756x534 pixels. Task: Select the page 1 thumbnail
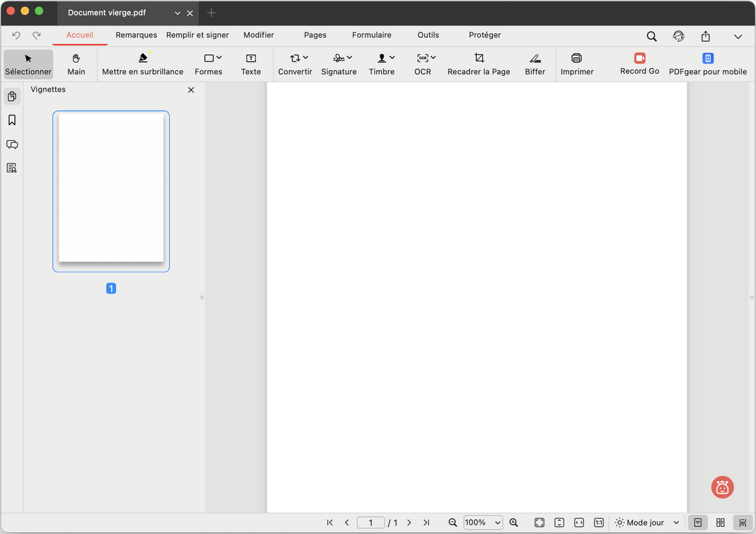(111, 188)
